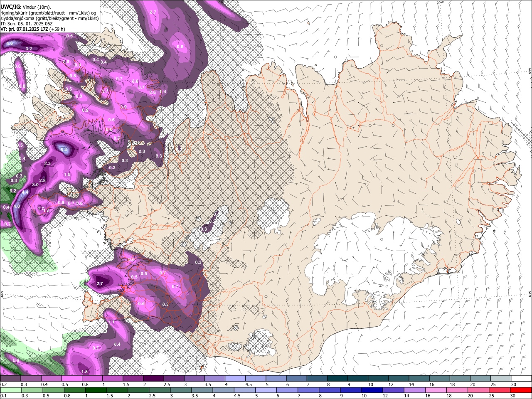Image resolution: width=532 pixels, height=399 pixels.
Task: Click rain legend swatch between 0.1 and 0.3
Action: [11, 390]
